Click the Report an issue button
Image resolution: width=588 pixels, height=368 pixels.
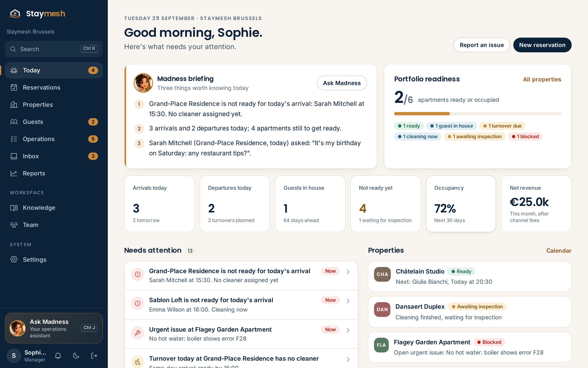tap(481, 45)
